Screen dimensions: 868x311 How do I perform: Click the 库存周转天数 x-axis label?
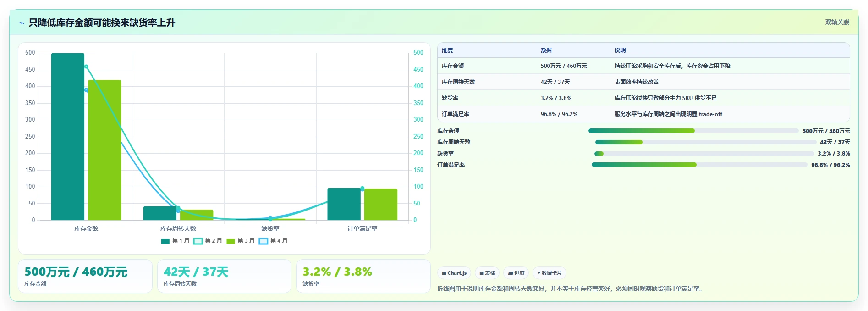pos(178,228)
